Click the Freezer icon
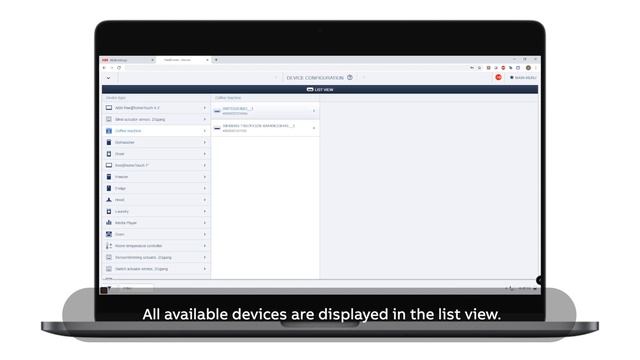 point(109,177)
